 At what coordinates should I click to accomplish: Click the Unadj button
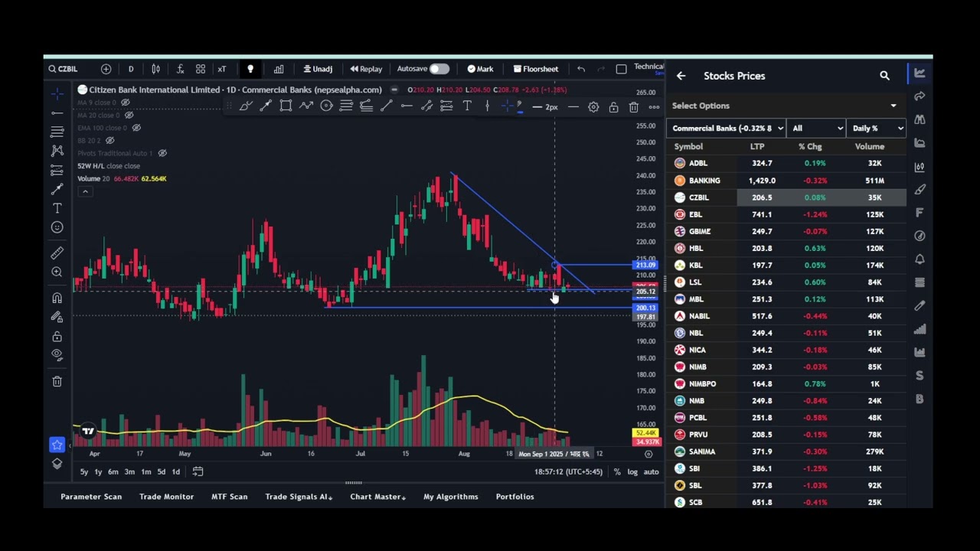pos(318,69)
